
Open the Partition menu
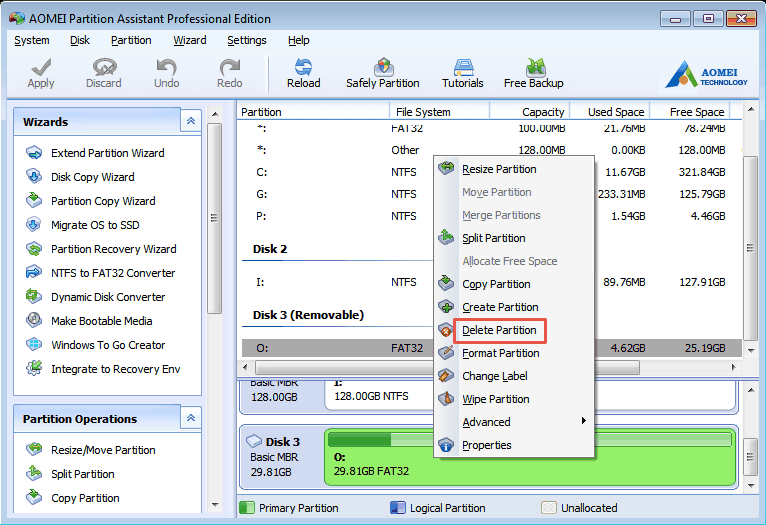131,40
